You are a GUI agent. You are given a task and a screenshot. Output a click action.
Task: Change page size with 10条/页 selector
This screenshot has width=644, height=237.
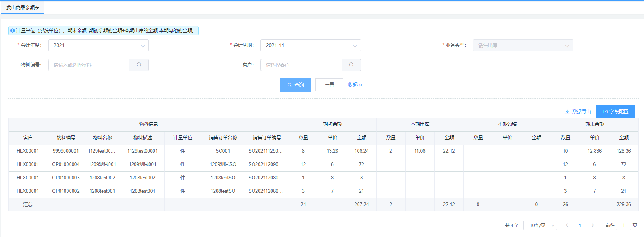click(540, 225)
